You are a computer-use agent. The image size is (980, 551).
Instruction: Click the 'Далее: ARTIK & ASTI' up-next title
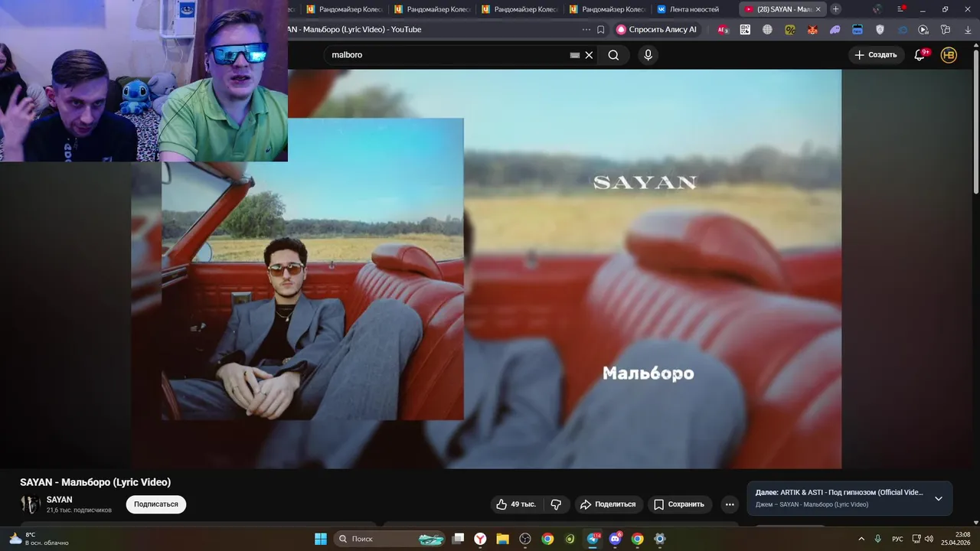coord(839,493)
